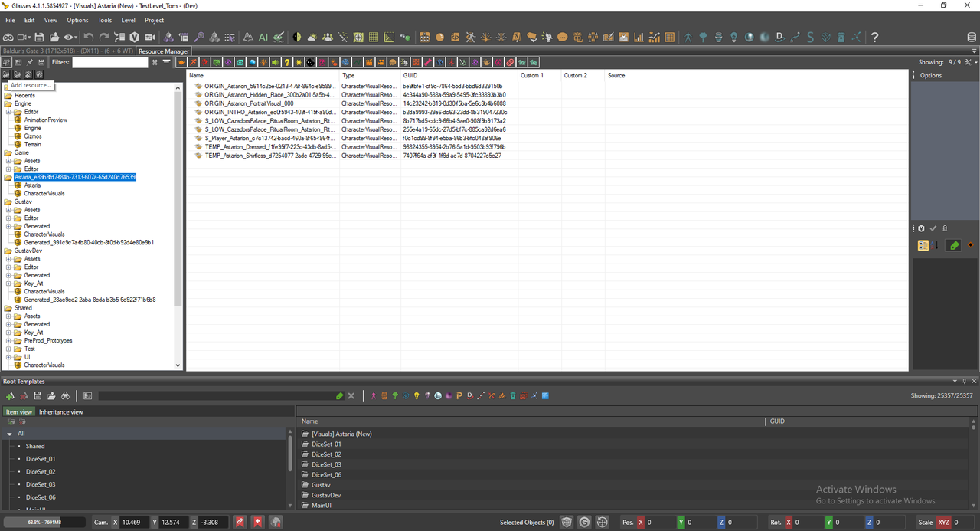Viewport: 980px width, 531px height.
Task: Toggle the orange P filter in Root Templates
Action: point(459,396)
